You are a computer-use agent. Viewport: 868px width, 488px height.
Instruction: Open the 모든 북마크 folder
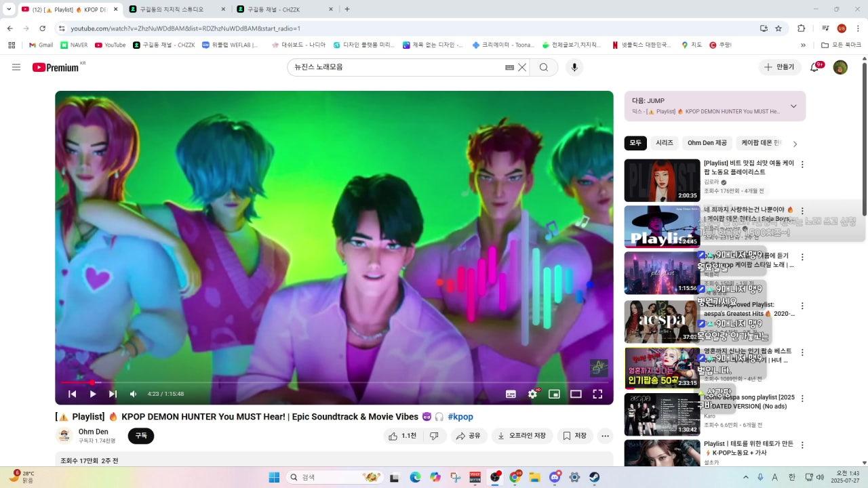[x=841, y=45]
